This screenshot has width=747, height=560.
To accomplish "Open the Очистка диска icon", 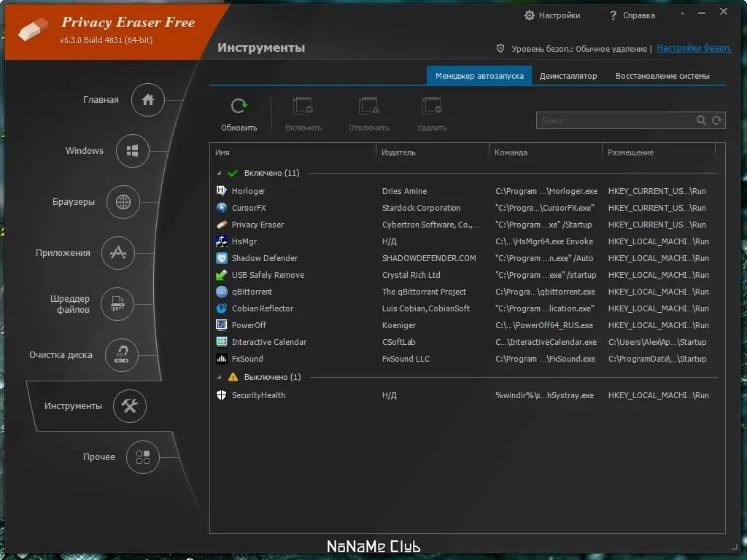I will (122, 355).
